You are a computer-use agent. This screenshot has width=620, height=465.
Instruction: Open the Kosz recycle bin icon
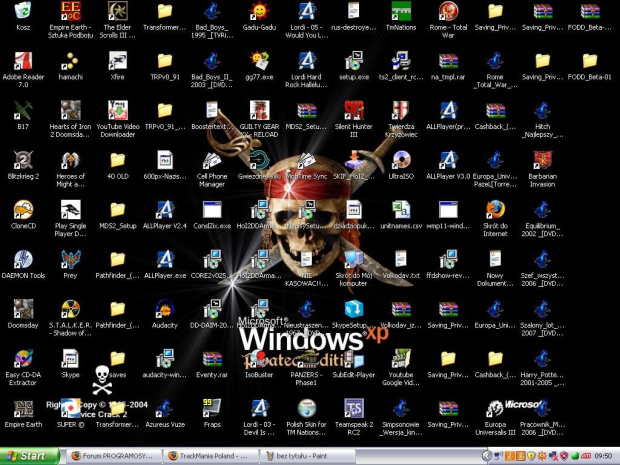click(23, 11)
